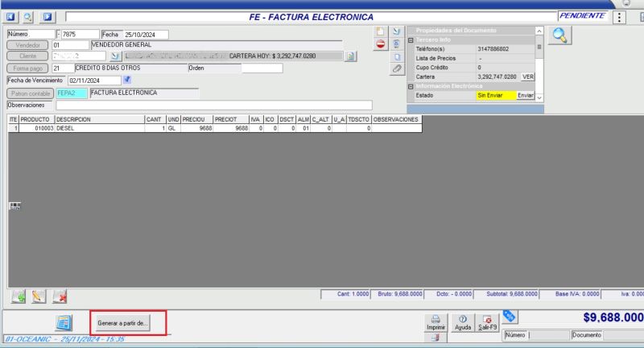Viewport: 644px width, 348px height.
Task: Click the delete item row icon
Action: pyautogui.click(x=60, y=297)
